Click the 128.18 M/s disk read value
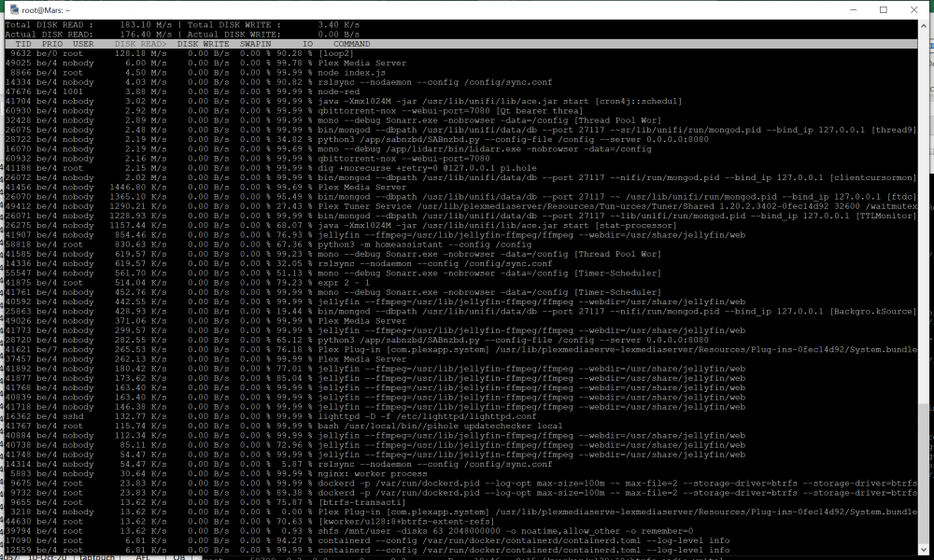 [x=141, y=53]
